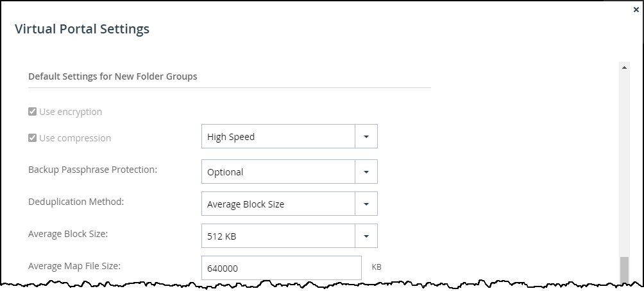The width and height of the screenshot is (644, 291).
Task: Click the 512 KB combo box field
Action: click(278, 236)
